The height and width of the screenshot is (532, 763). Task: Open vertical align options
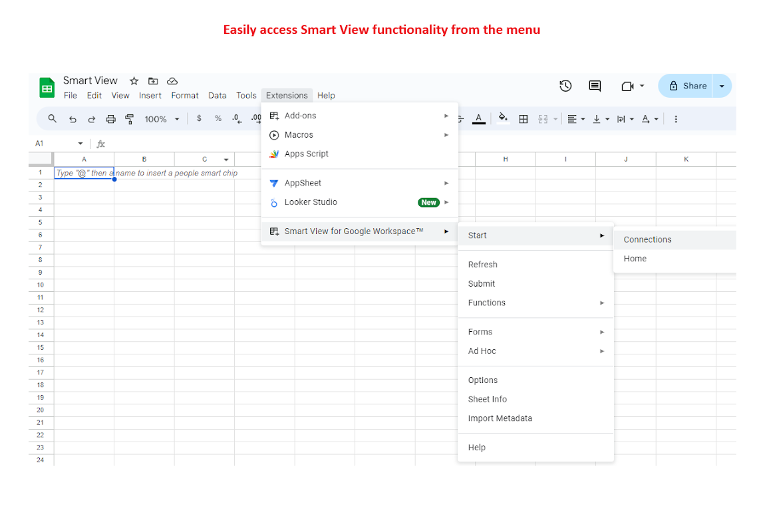[601, 119]
